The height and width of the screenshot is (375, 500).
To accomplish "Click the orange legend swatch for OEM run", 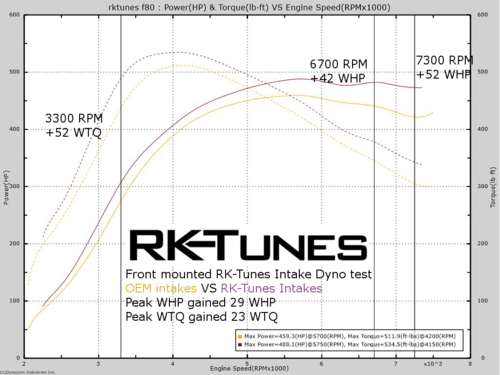I will (x=240, y=336).
